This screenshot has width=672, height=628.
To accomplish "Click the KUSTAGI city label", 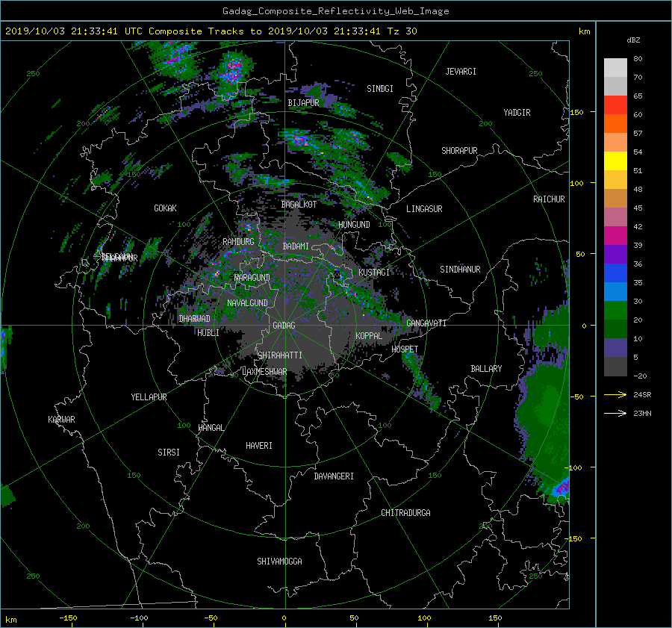I will coord(374,273).
